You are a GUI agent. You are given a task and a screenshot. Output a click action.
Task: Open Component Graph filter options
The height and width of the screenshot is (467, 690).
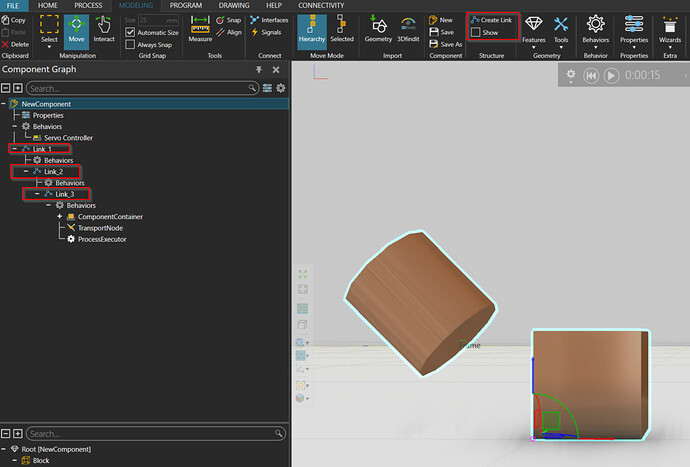[267, 88]
